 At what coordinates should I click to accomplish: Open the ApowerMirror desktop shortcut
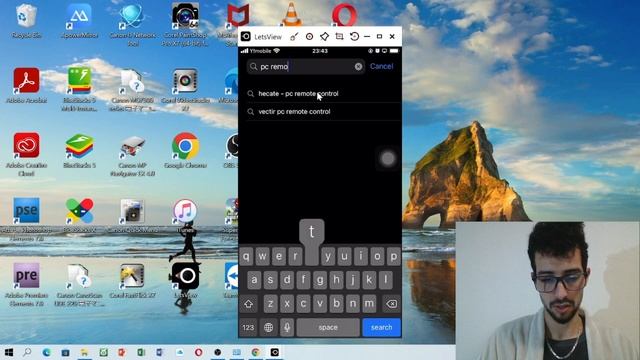[x=80, y=20]
